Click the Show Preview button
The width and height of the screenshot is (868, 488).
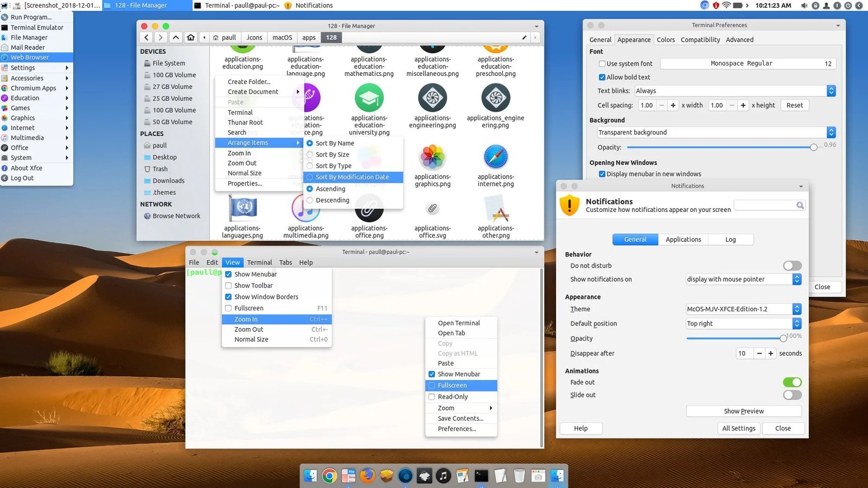(743, 410)
